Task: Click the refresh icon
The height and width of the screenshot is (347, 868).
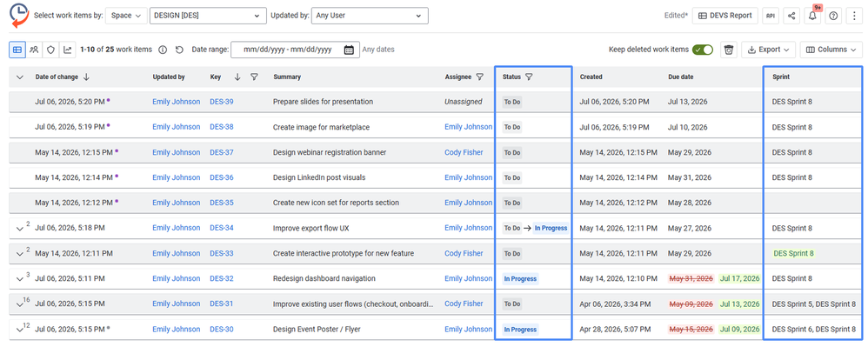Action: click(179, 50)
